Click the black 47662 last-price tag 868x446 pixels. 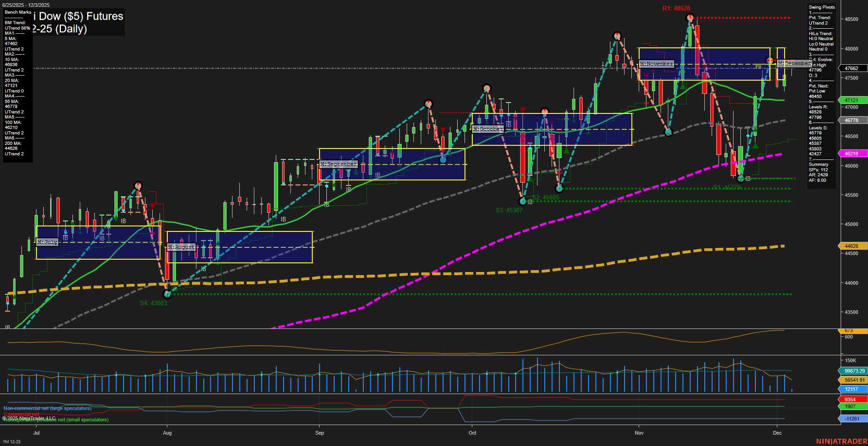[852, 68]
